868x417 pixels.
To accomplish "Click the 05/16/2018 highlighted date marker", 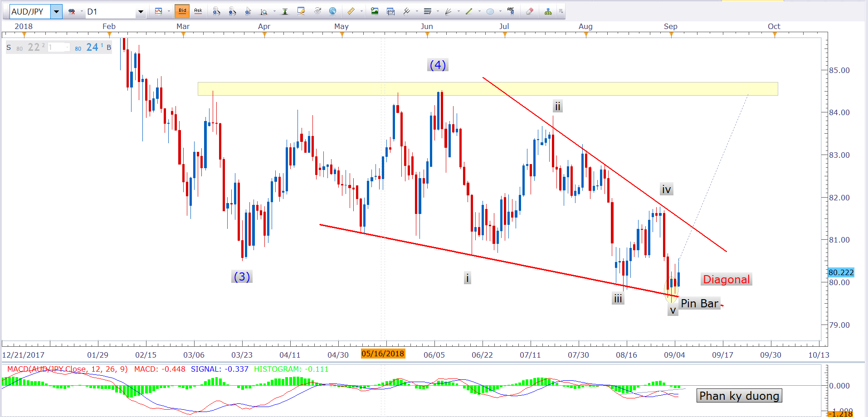I will point(383,354).
